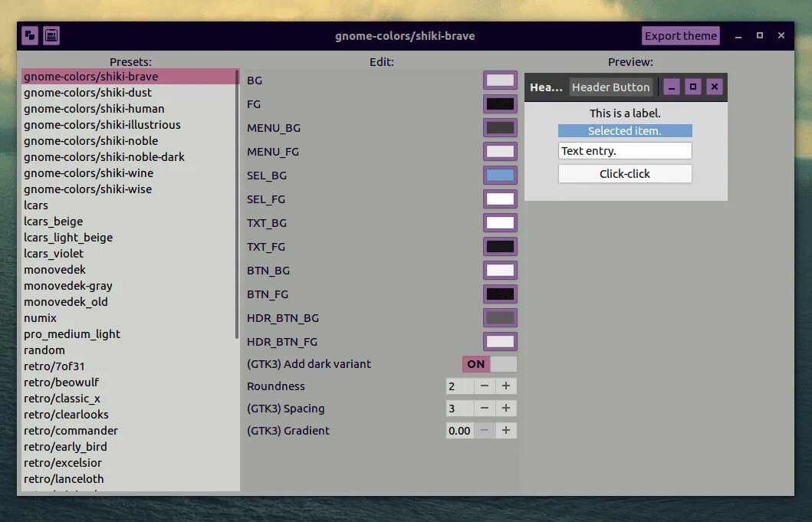Select the retro/7of31 preset

[129, 366]
